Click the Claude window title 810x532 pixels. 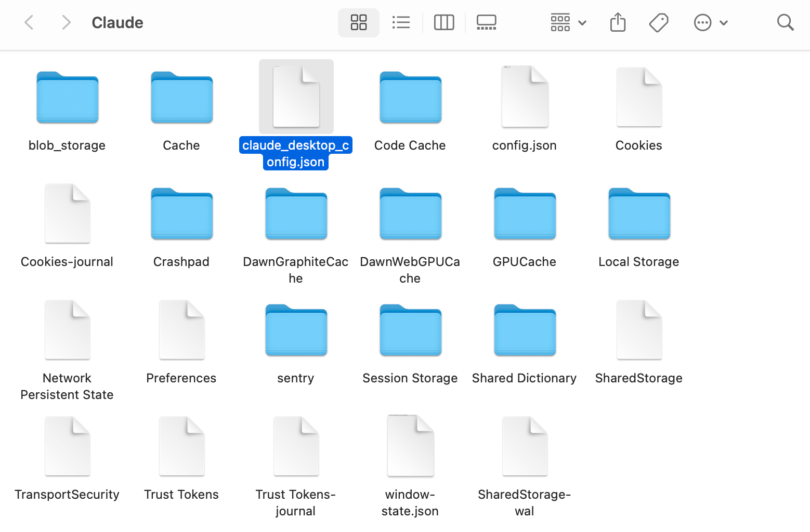pos(117,22)
